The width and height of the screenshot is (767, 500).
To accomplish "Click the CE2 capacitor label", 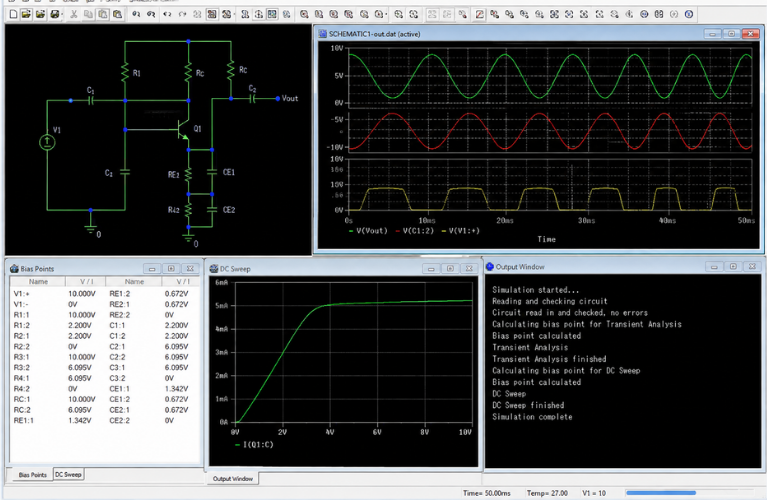I will tap(229, 210).
